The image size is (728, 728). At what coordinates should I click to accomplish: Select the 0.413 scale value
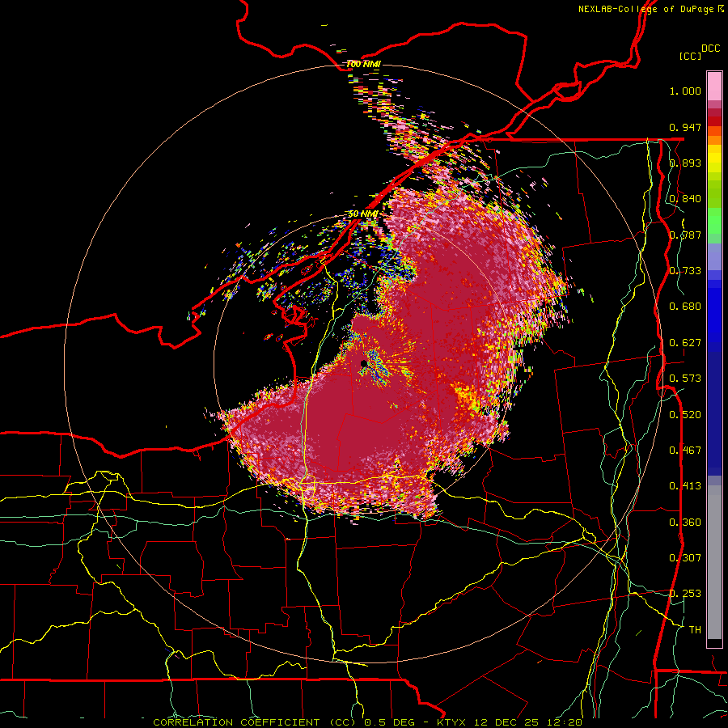685,486
